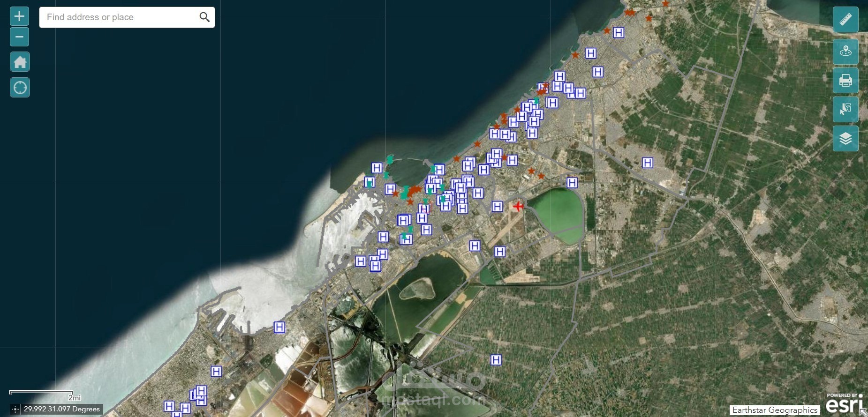Select the hospital marker beside the red airplane

point(498,206)
